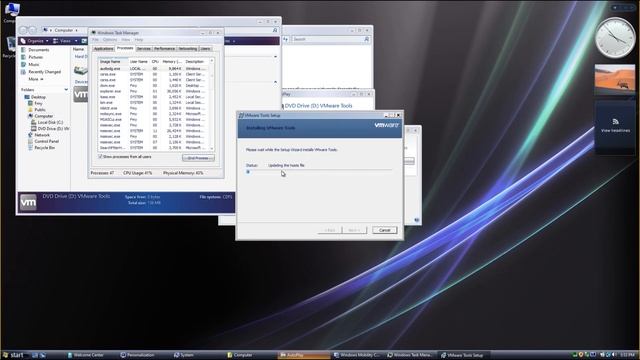Collapse the Folders pane chevron
Viewport: 640px width, 360px height.
[x=66, y=89]
